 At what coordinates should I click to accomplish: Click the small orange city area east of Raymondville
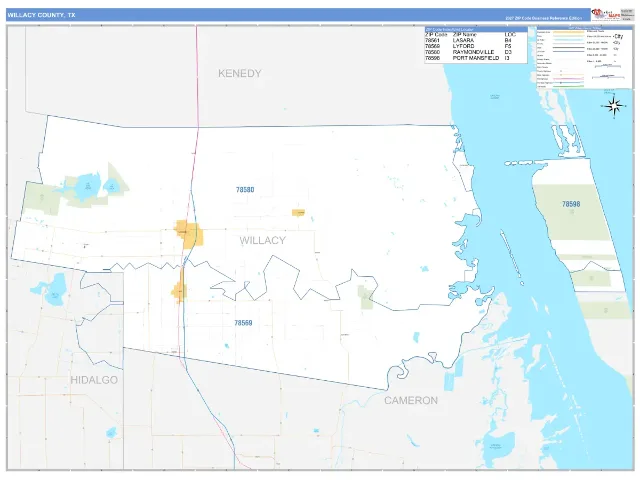[298, 213]
